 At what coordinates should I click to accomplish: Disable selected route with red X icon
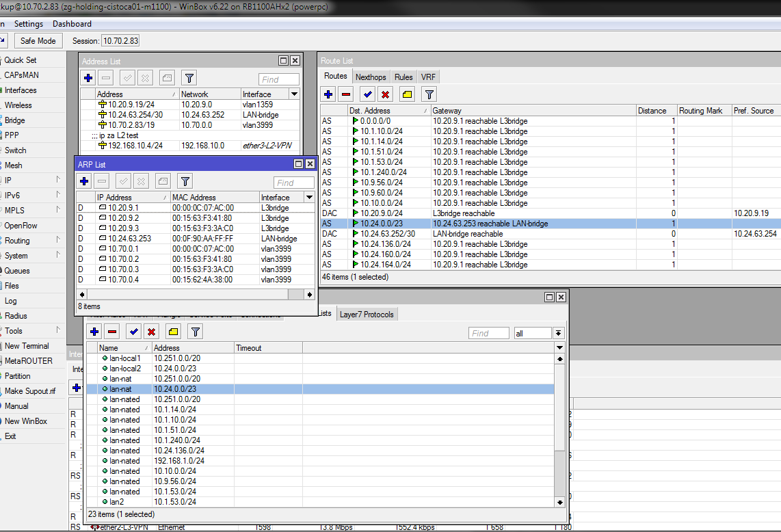386,94
